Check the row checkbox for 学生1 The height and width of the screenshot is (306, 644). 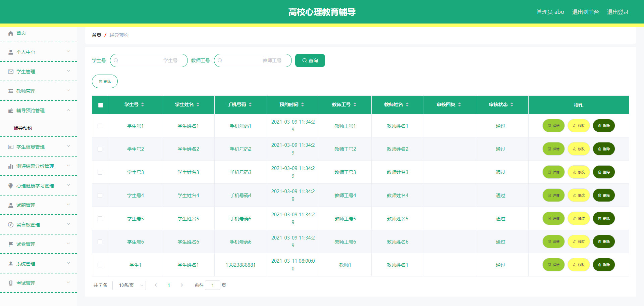pos(100,265)
